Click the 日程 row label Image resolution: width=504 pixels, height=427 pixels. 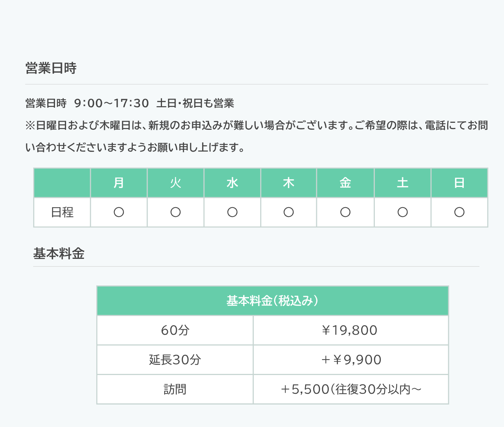62,212
